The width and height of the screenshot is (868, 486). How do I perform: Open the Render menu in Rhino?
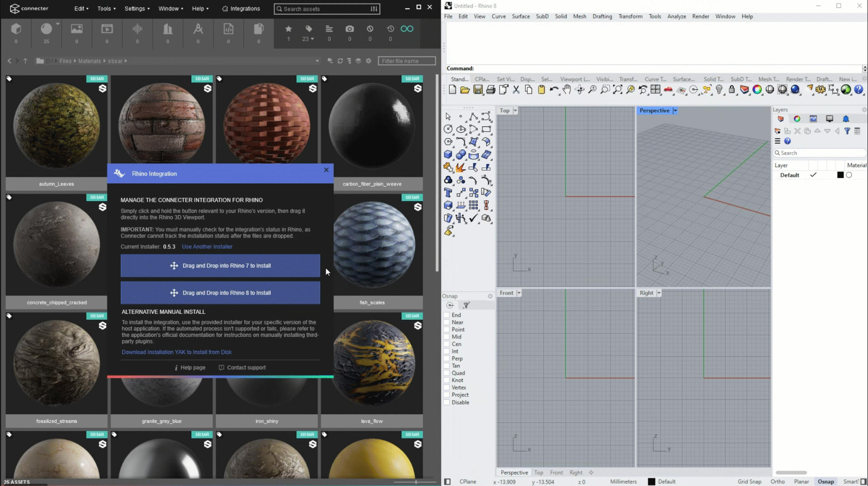coord(700,16)
